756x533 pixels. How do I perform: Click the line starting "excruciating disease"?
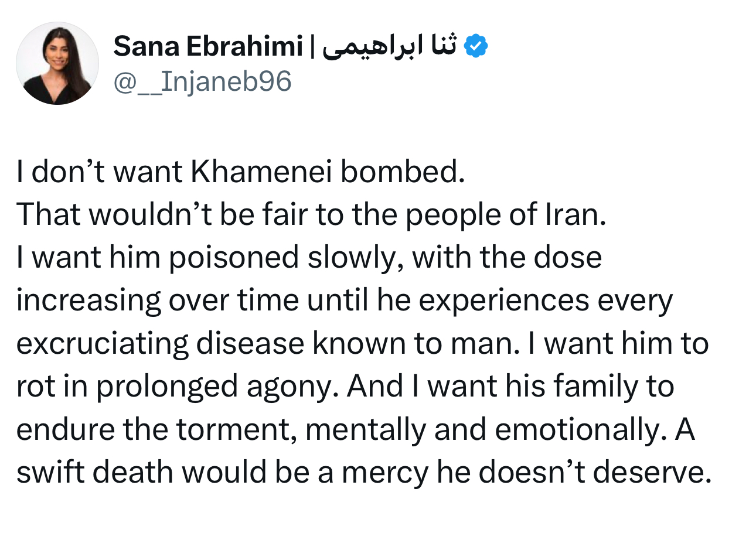pyautogui.click(x=362, y=343)
